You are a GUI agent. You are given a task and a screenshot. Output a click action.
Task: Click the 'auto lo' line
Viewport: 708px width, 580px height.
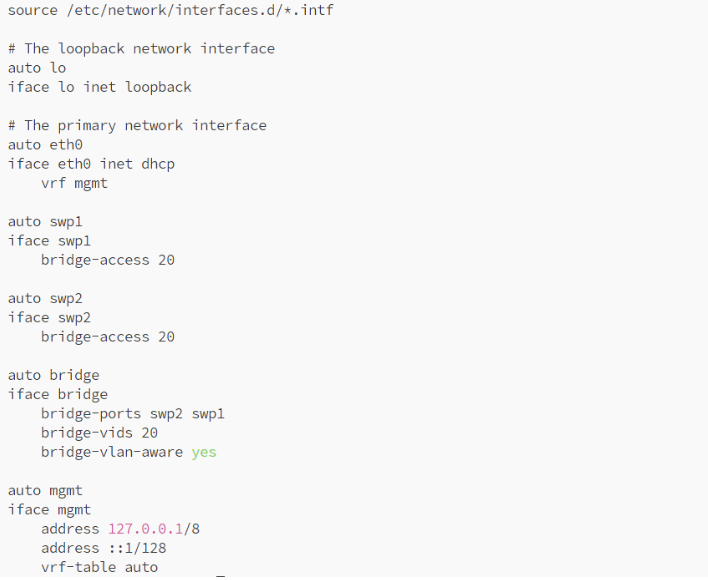tap(37, 68)
